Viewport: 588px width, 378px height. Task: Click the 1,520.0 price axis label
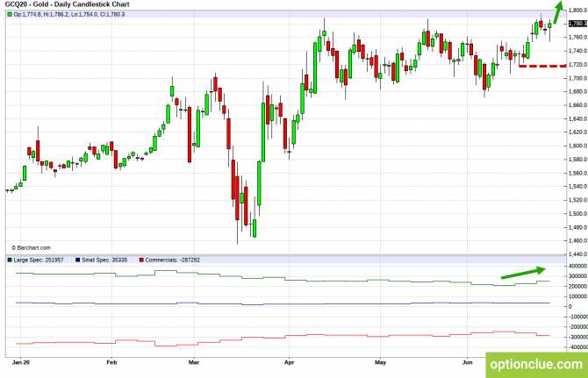coord(577,200)
